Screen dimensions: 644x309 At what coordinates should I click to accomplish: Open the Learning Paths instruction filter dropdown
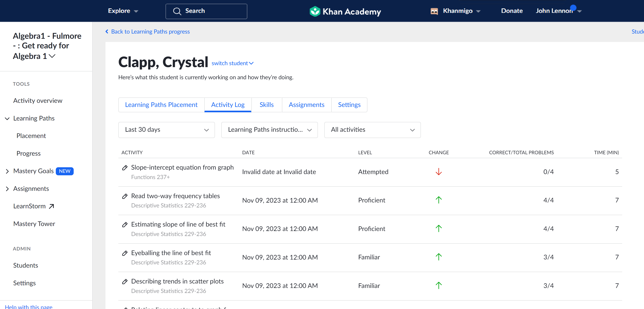point(269,130)
